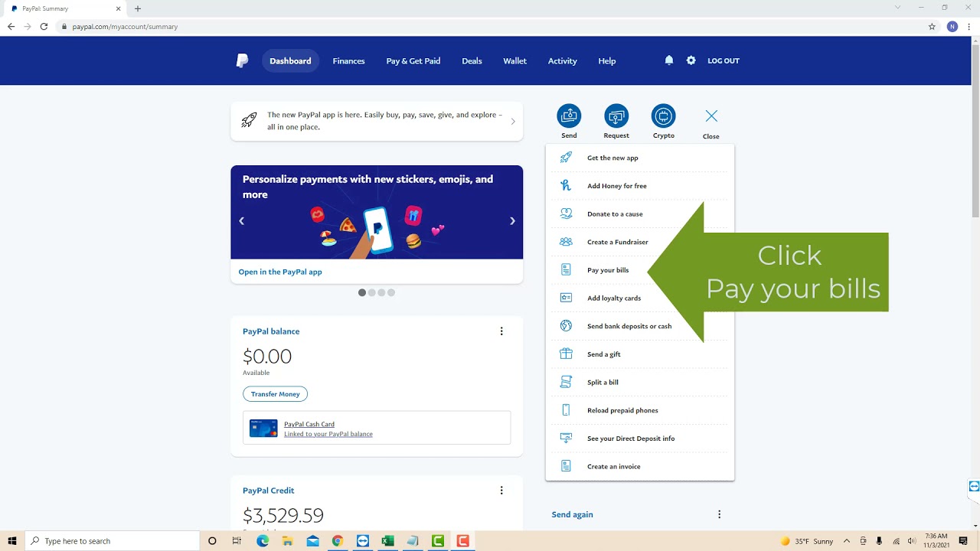The image size is (980, 551).
Task: Select the Request payment icon
Action: point(616,114)
